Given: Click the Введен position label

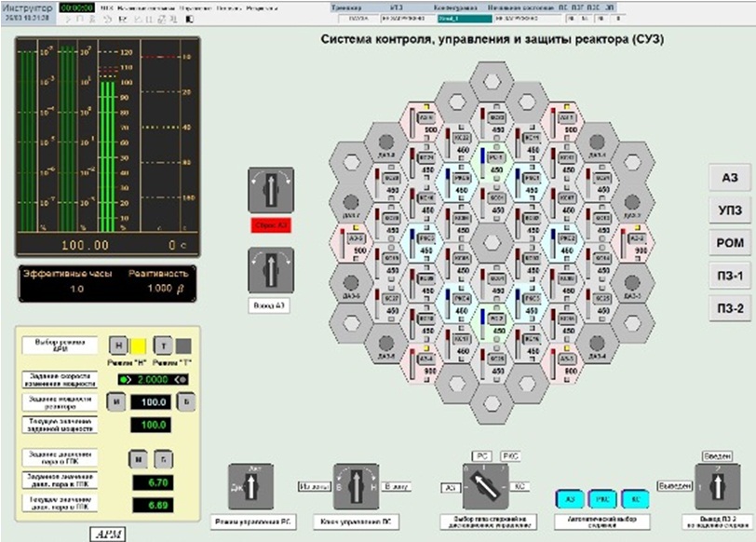Looking at the screenshot, I should [718, 455].
